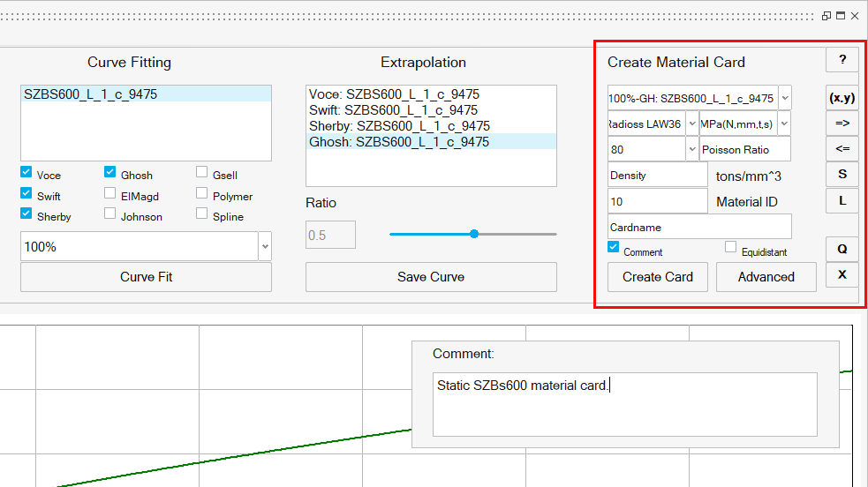Click the Create Card button

pyautogui.click(x=657, y=277)
